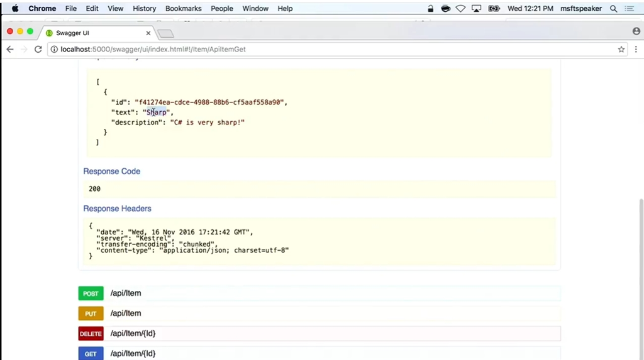644x360 pixels.
Task: Close the Swagger UI tab
Action: click(149, 33)
